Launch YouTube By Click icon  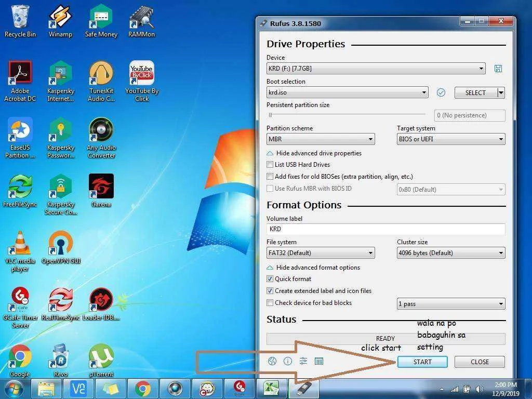[141, 82]
